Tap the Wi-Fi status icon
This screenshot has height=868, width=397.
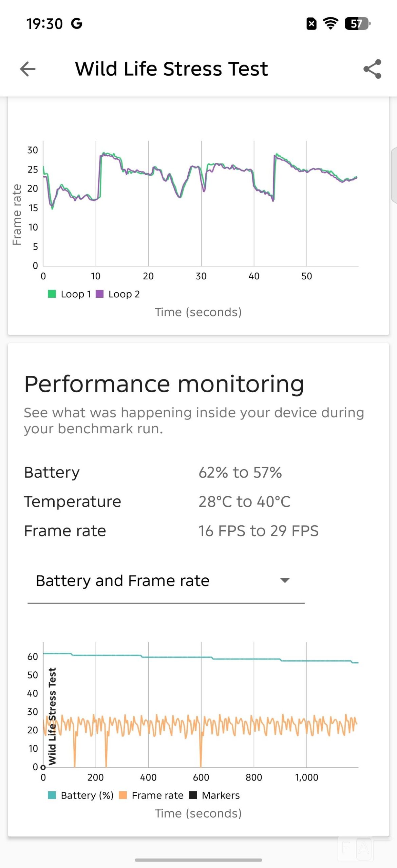point(330,24)
